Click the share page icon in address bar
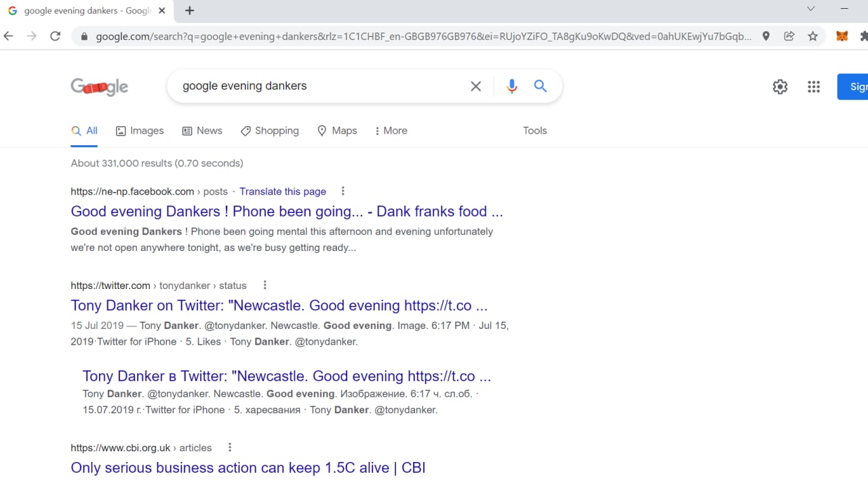 (789, 37)
